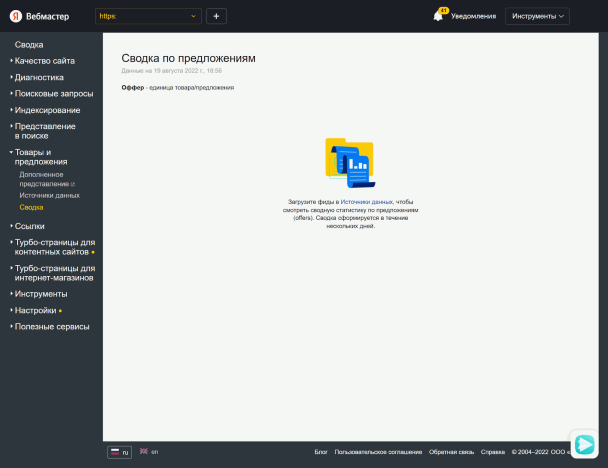The height and width of the screenshot is (468, 608).
Task: Expand Полезные сервисы sidebar item
Action: pos(52,326)
